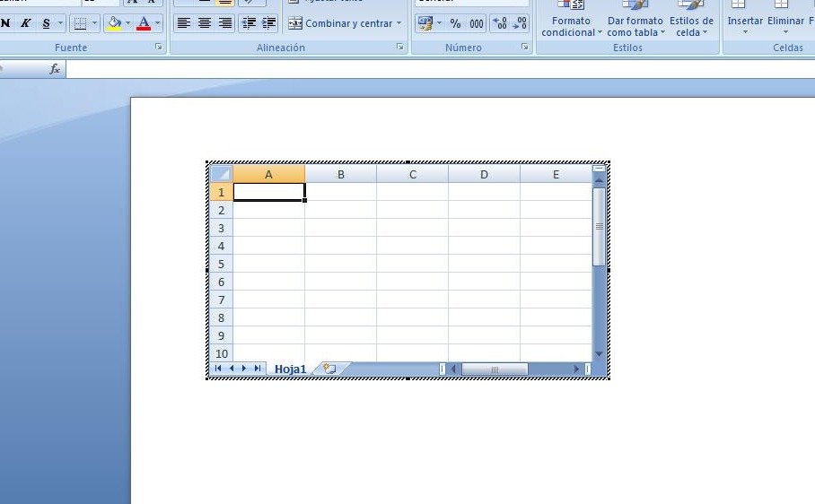Decrease indent icon
Screen dimensions: 815x504
coord(249,23)
